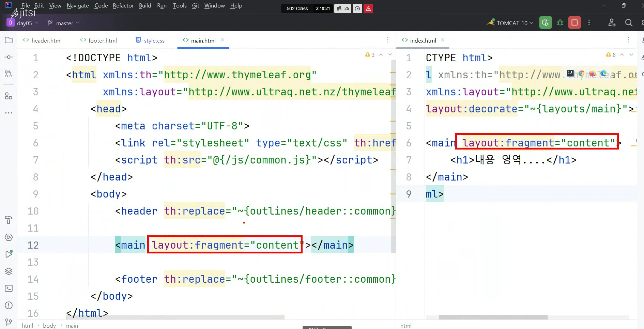Click the html breadcrumb under index.html
The width and height of the screenshot is (644, 329).
(406, 326)
